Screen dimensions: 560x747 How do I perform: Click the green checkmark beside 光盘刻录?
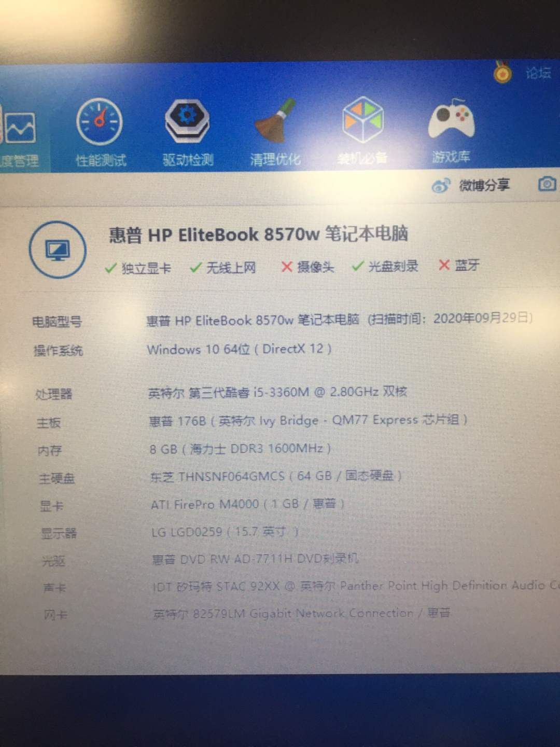[x=358, y=266]
